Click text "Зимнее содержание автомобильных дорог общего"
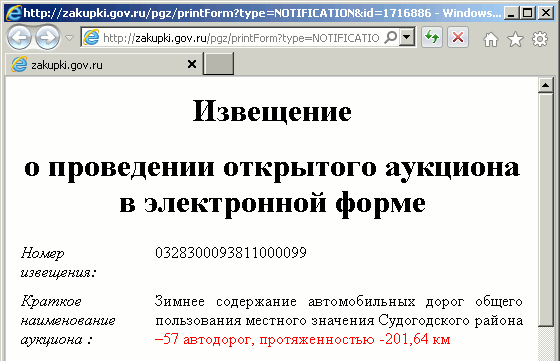 (x=339, y=302)
